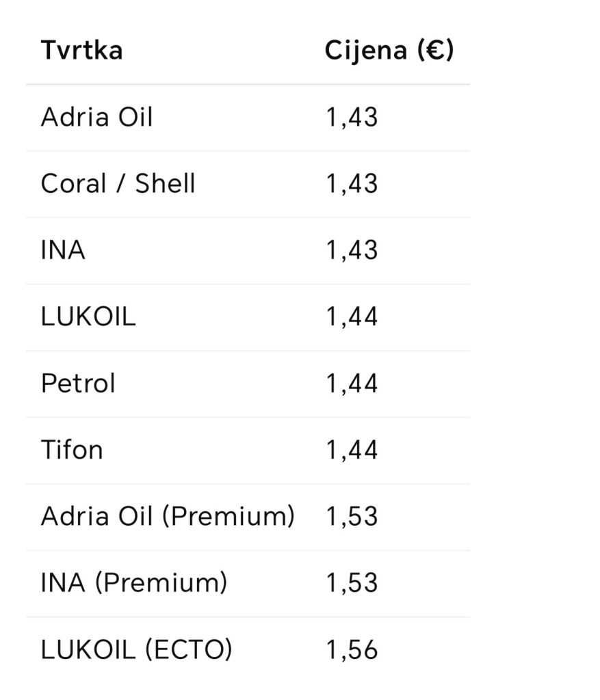Select the INA (Premium) price value
Viewport: 600px width, 700px height.
352,583
